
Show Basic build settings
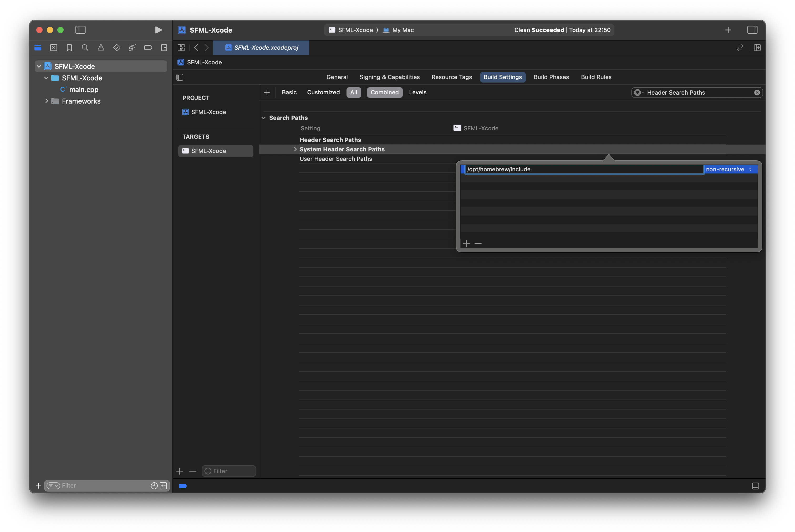tap(289, 92)
